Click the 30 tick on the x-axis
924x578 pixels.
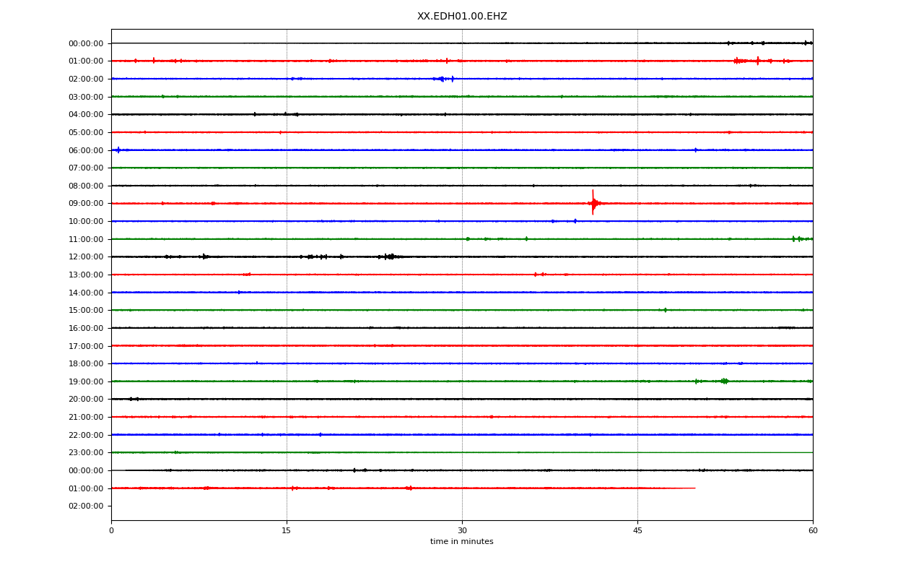[462, 531]
